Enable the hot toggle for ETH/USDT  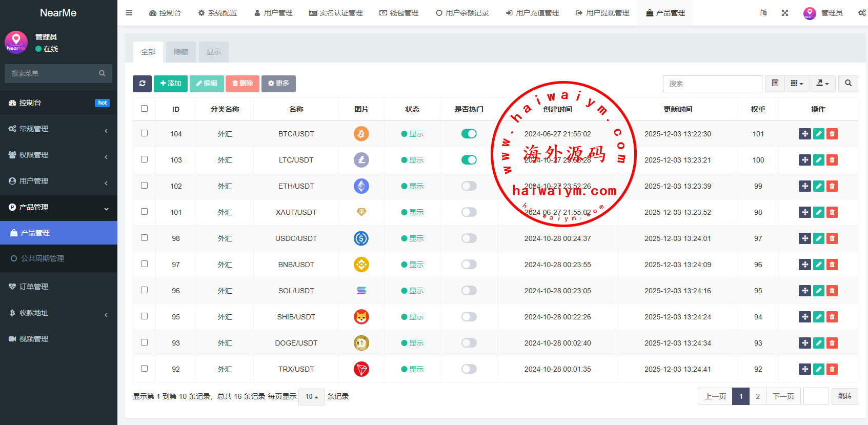pyautogui.click(x=469, y=186)
